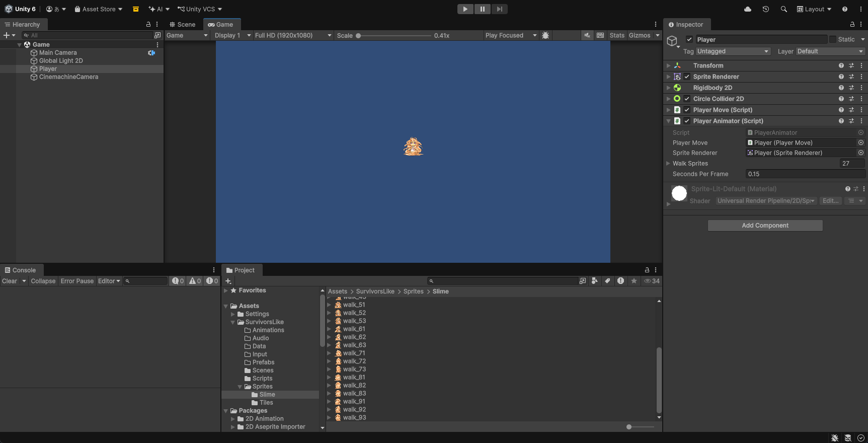Open the Unity VCS menu

tap(200, 9)
